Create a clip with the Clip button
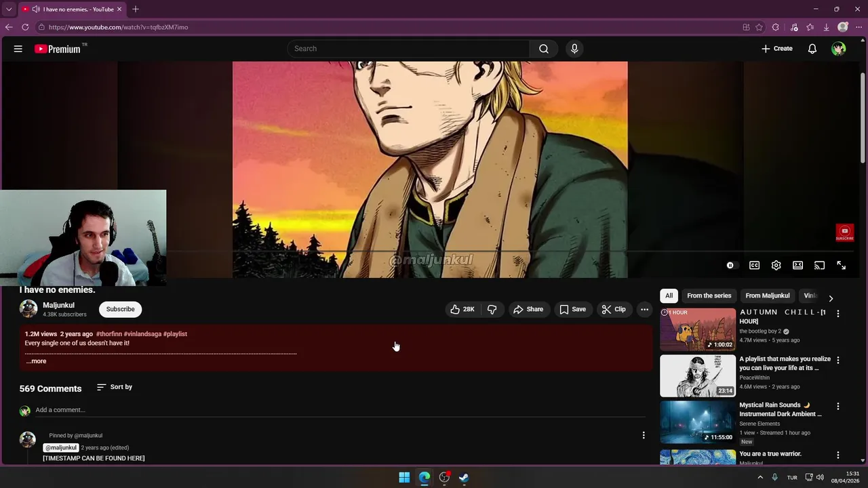The image size is (868, 488). click(614, 309)
